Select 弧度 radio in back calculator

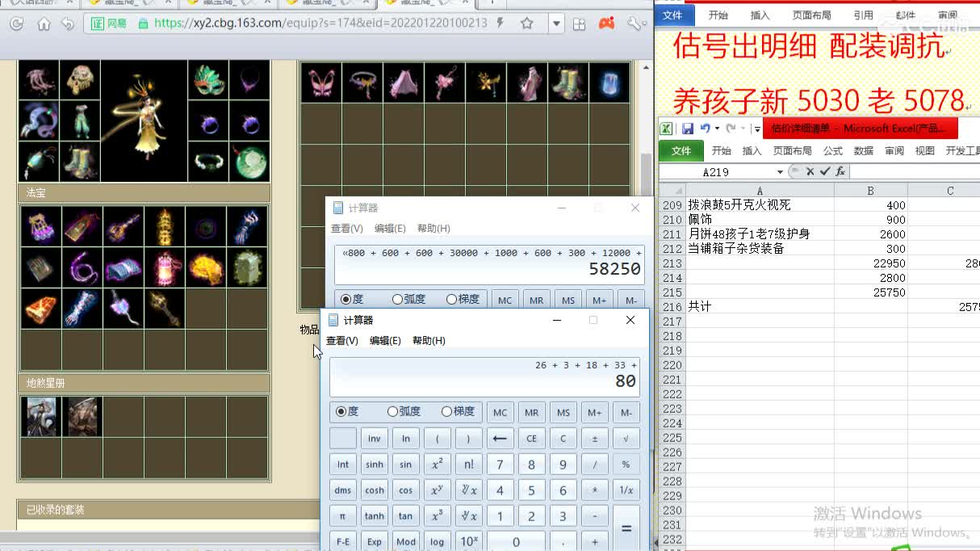tap(409, 299)
